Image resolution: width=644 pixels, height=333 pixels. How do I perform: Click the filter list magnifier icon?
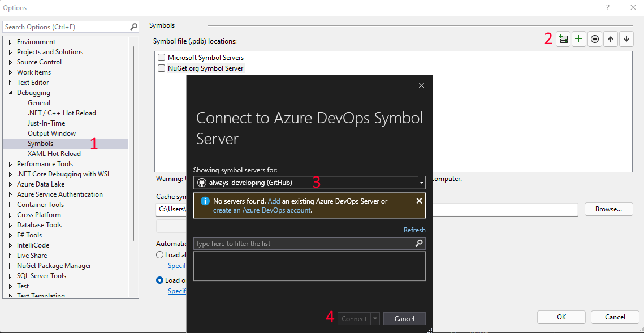pos(418,244)
